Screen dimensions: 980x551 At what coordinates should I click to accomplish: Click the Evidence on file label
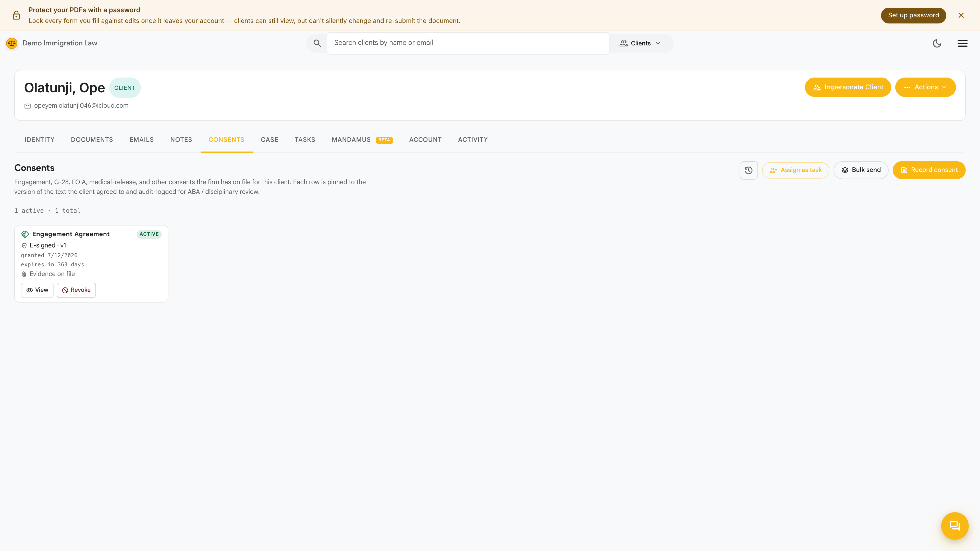52,274
